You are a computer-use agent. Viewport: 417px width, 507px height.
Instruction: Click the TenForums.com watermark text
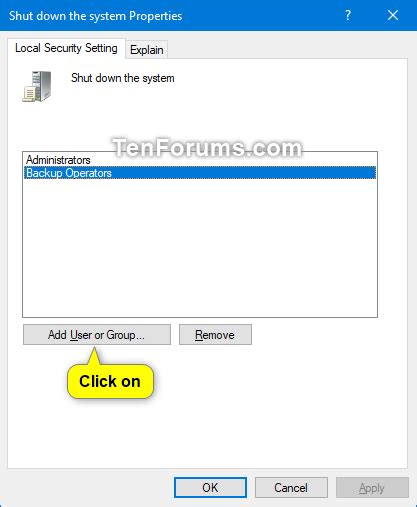point(207,148)
